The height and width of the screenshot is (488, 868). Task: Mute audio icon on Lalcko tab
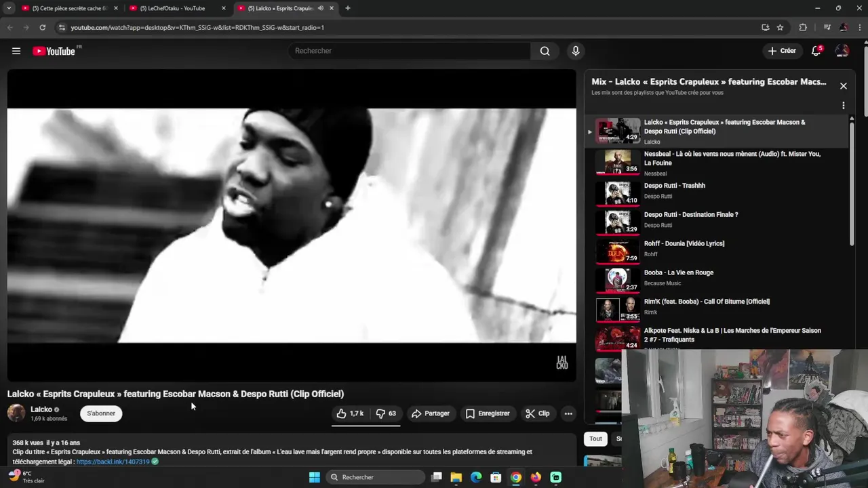[x=320, y=8]
